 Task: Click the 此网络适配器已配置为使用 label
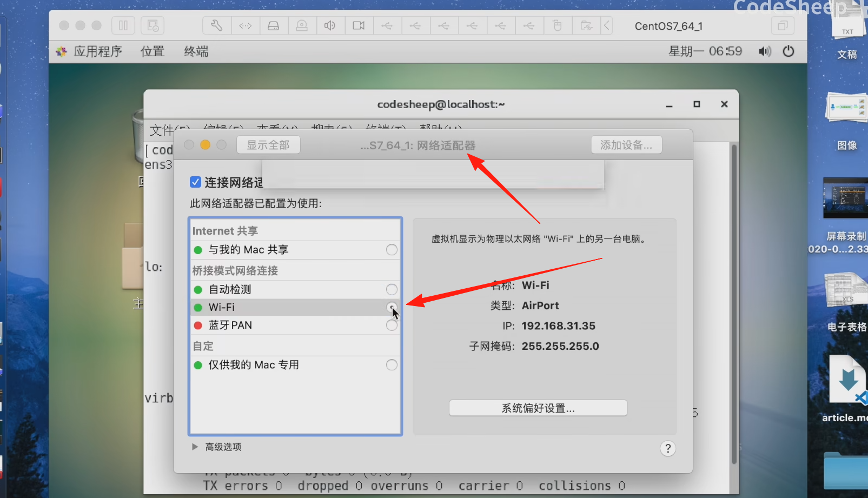click(256, 204)
